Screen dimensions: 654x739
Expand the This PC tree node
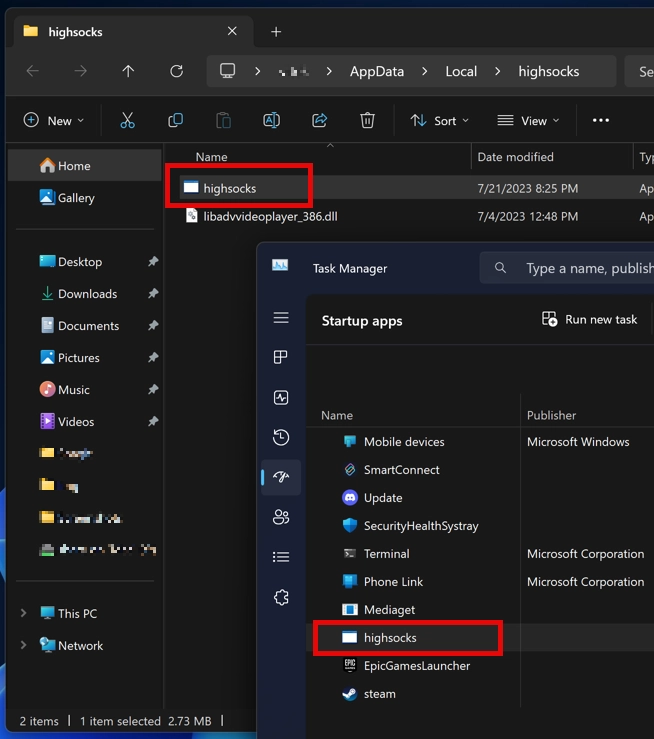point(23,613)
